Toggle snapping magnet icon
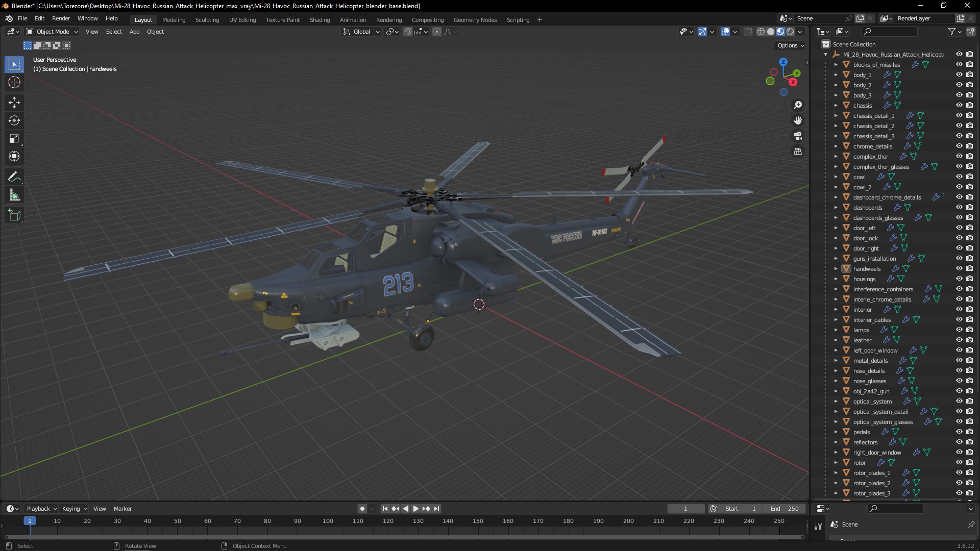Screen dimensions: 980x551 (407, 32)
